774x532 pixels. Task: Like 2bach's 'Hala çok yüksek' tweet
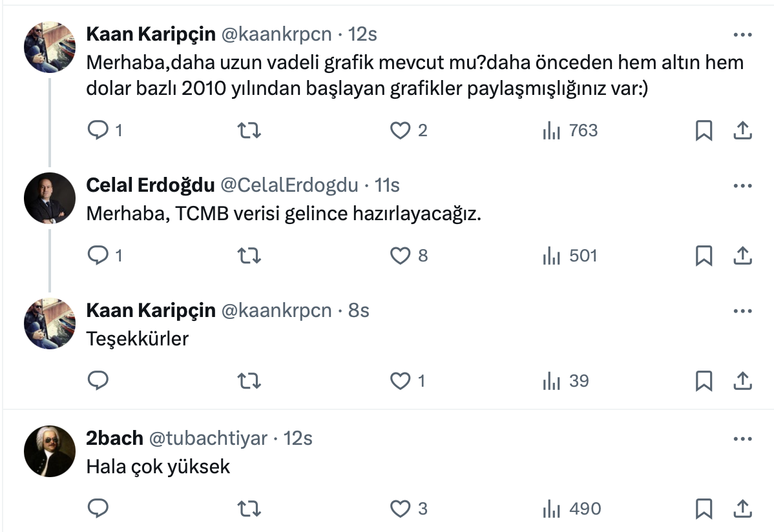point(401,509)
